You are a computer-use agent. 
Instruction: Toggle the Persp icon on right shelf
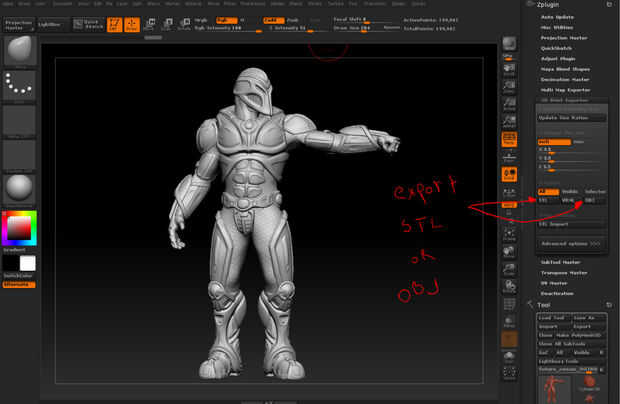point(509,140)
